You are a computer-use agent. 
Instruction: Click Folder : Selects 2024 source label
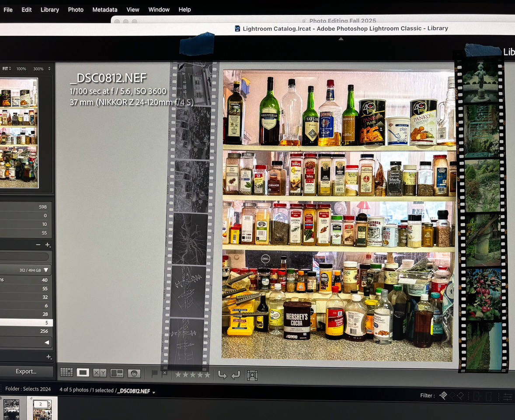tap(28, 389)
